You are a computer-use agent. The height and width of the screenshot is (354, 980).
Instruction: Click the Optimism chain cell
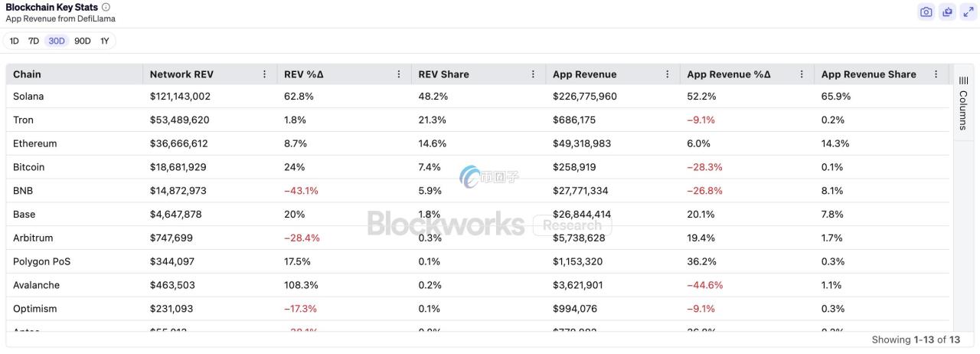coord(34,309)
